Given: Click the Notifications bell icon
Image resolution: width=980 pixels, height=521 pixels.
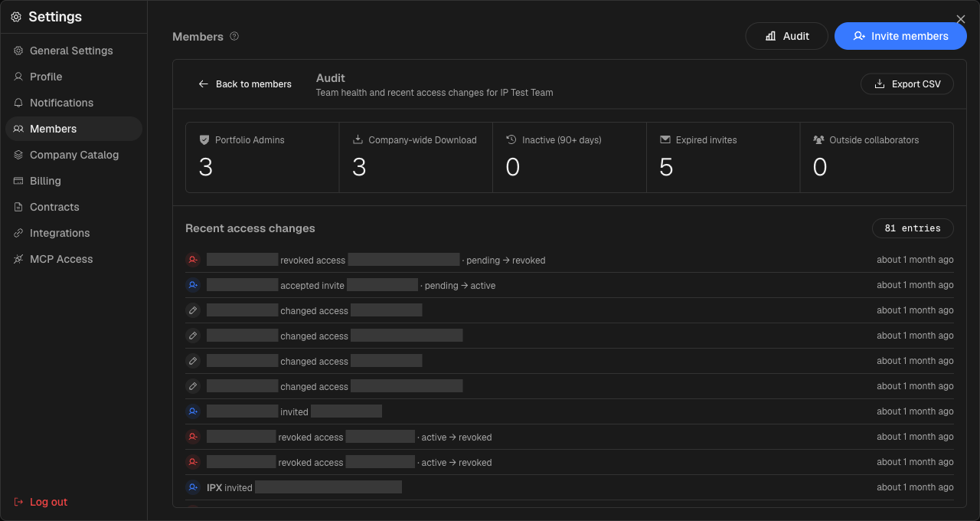Looking at the screenshot, I should click(18, 103).
